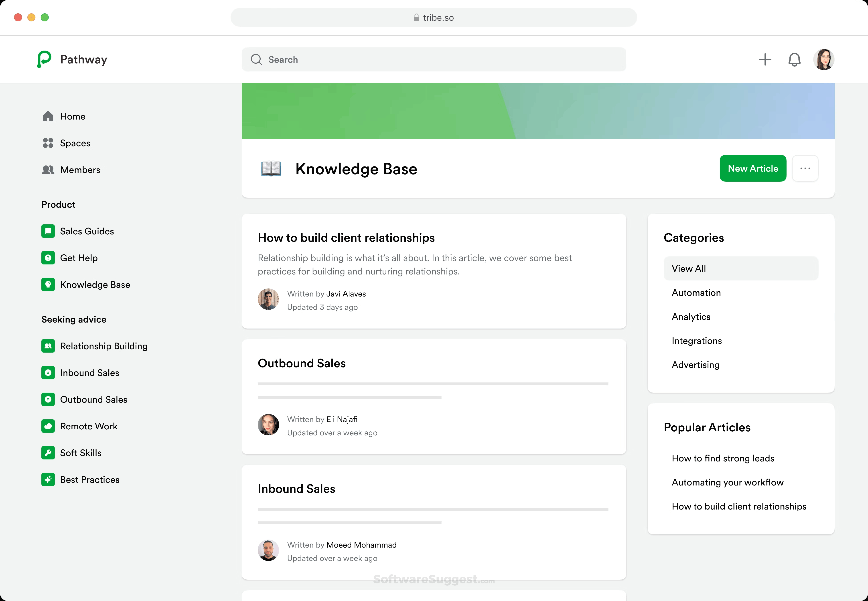Click the Get Help question mark icon
The height and width of the screenshot is (601, 868).
click(x=48, y=258)
